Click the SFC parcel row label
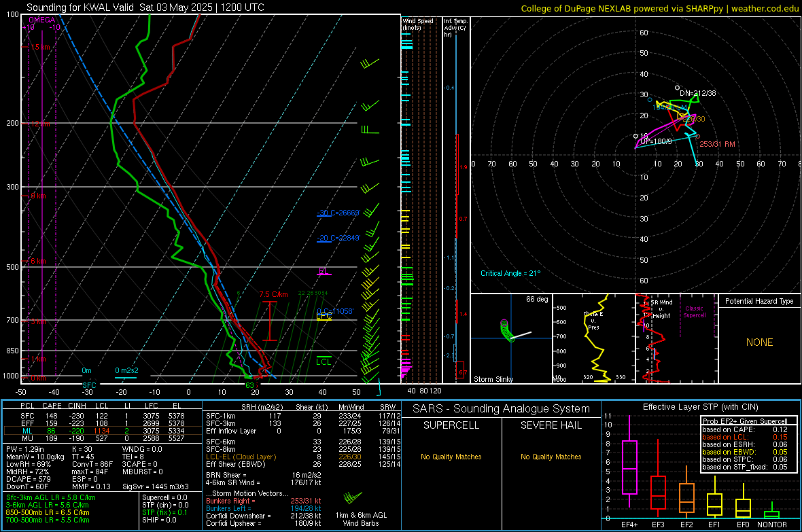The image size is (802, 532). point(27,416)
